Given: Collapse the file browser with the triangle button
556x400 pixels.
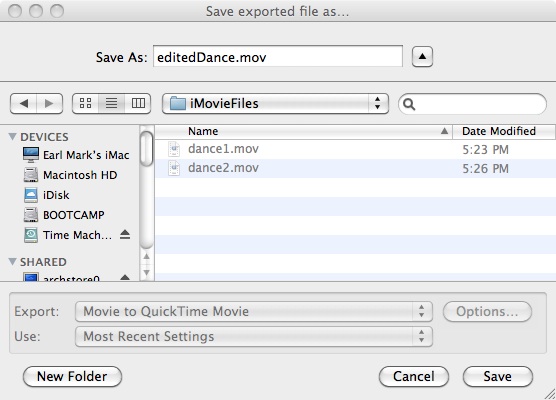Looking at the screenshot, I should click(x=422, y=56).
